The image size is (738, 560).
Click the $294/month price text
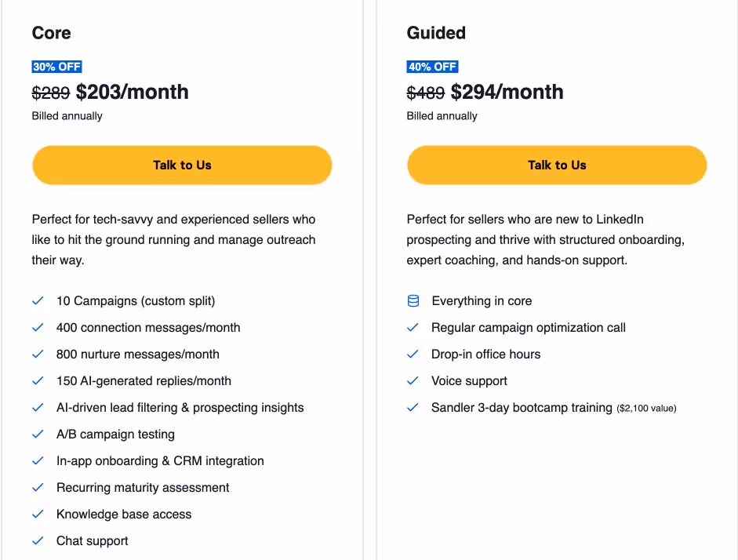[x=507, y=92]
